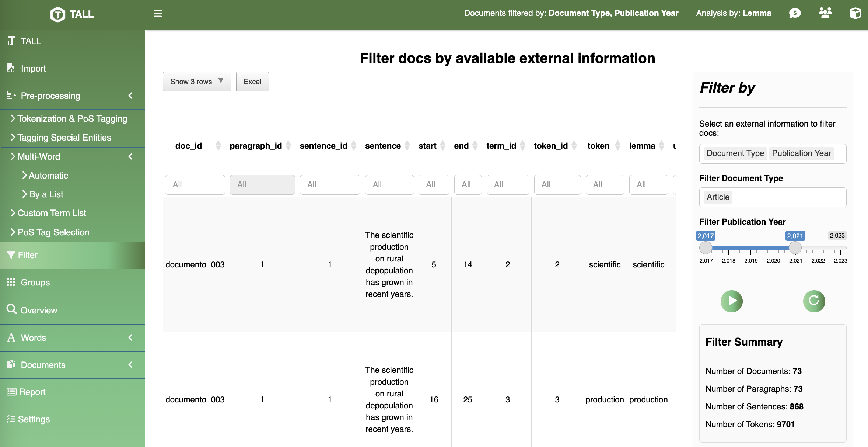Viewport: 868px width, 447px height.
Task: Expand the Documents menu chevron
Action: 130,365
